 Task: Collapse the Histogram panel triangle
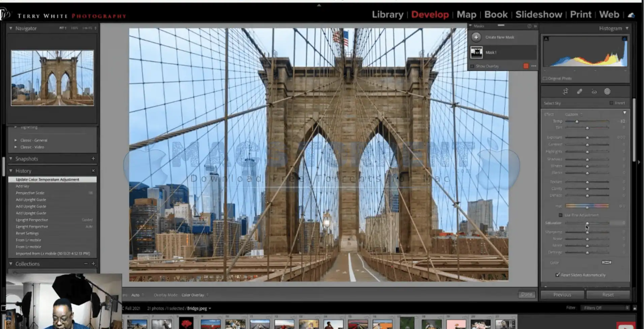coord(627,28)
